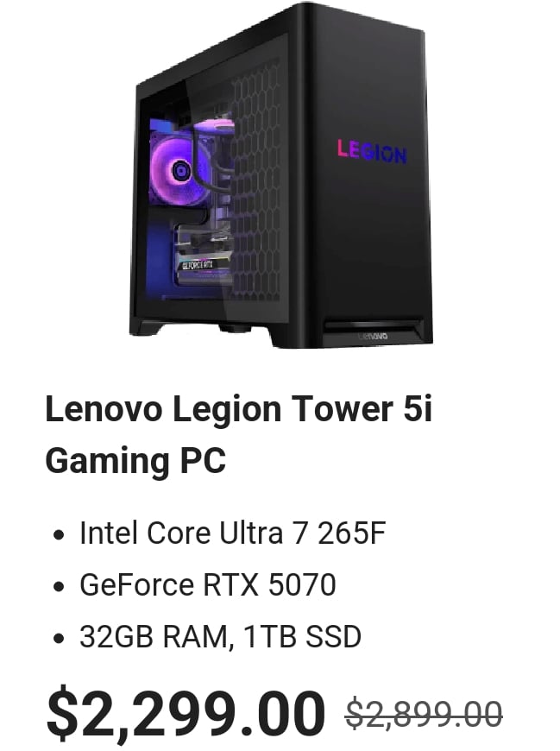Viewport: 560px width, 751px height.
Task: Open the Legion tower product image
Action: tap(281, 175)
